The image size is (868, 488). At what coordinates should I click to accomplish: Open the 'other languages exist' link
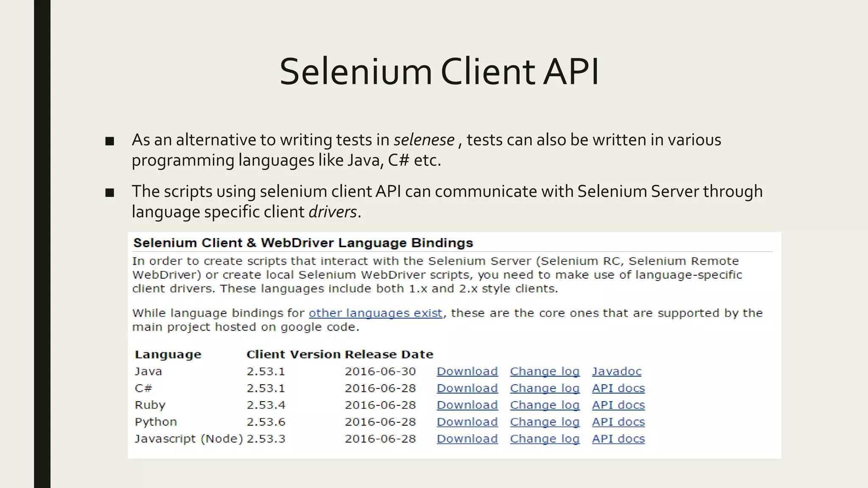coord(375,313)
